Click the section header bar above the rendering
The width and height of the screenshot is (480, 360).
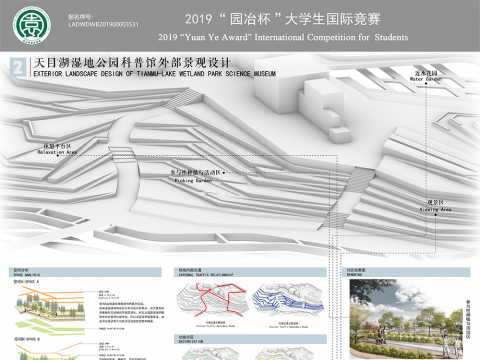pos(407,272)
